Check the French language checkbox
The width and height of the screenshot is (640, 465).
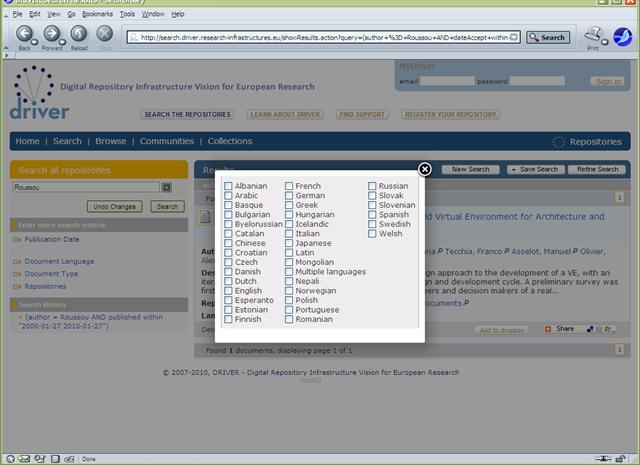click(x=289, y=186)
